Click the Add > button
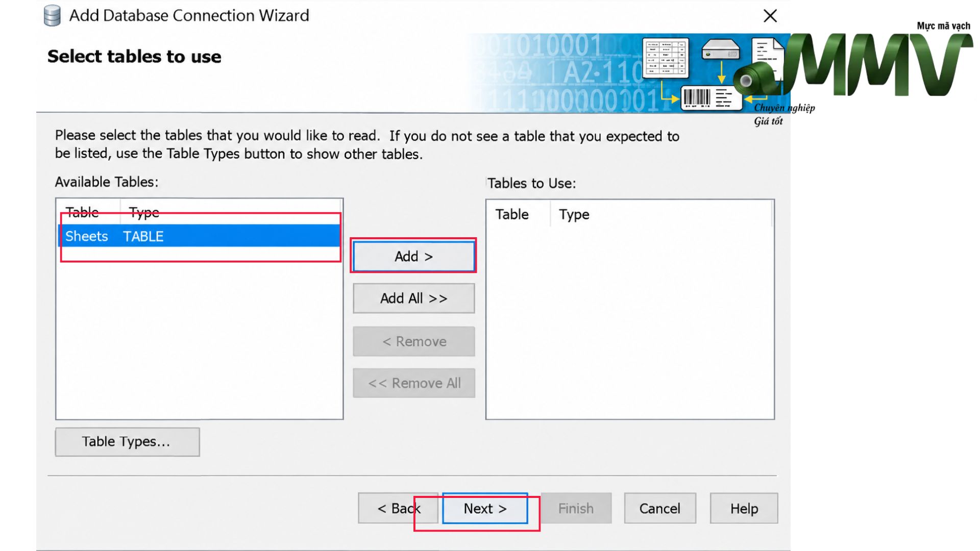Screen dimensions: 980x551 (x=413, y=256)
